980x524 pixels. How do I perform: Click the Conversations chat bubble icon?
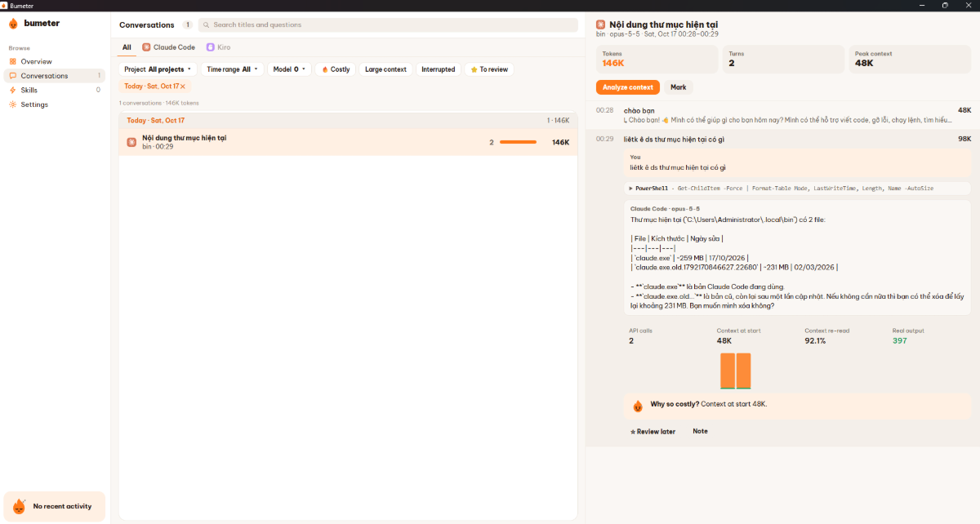coord(12,76)
